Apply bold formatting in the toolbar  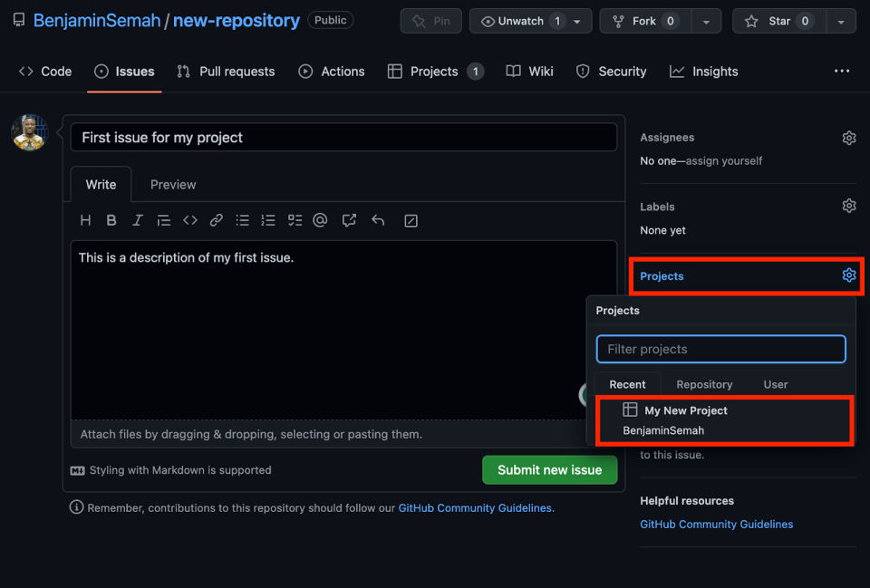111,220
